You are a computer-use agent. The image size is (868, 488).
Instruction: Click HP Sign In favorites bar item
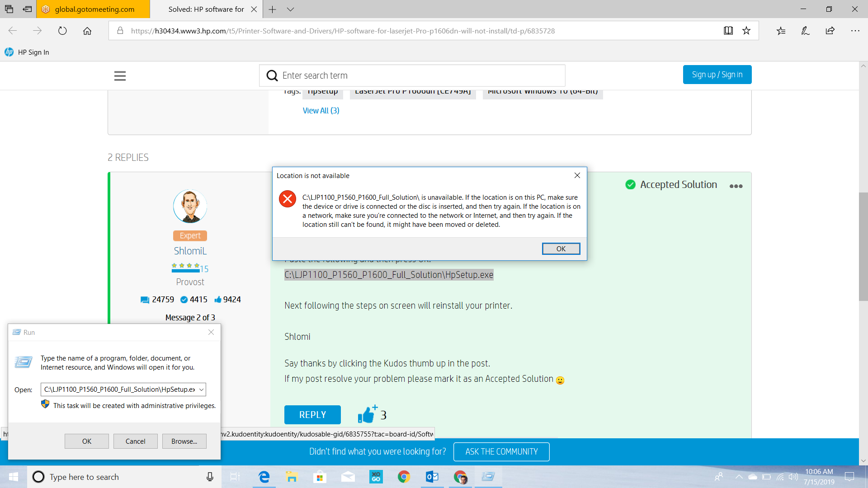click(x=27, y=52)
